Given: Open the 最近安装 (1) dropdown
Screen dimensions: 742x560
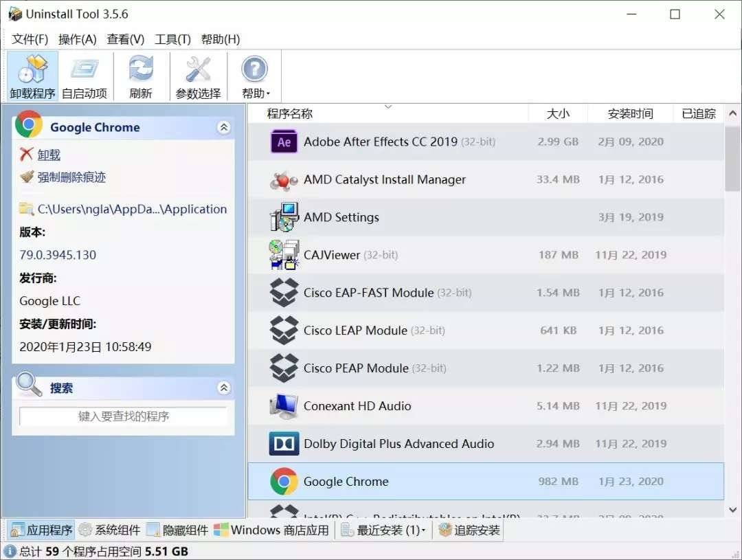Looking at the screenshot, I should coord(383,530).
